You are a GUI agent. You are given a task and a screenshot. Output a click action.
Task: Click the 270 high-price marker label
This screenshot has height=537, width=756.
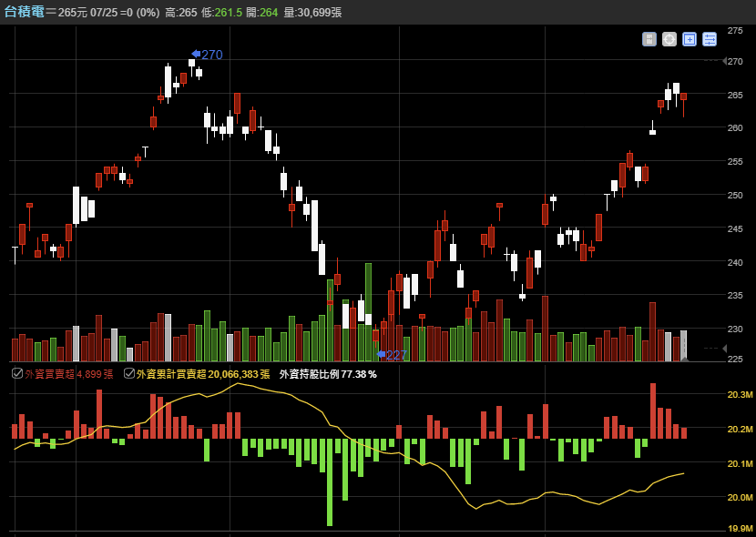pyautogui.click(x=208, y=55)
